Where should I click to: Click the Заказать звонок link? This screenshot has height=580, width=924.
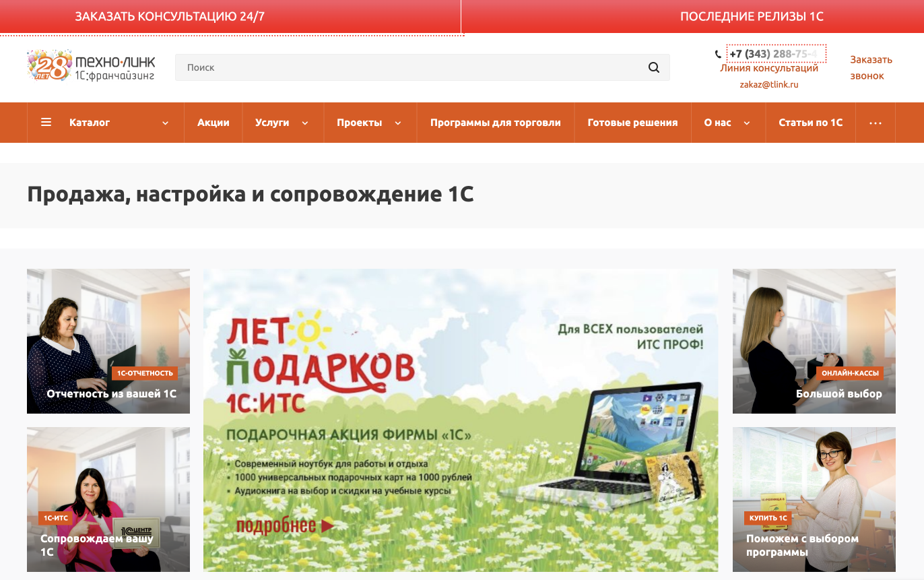tap(871, 67)
